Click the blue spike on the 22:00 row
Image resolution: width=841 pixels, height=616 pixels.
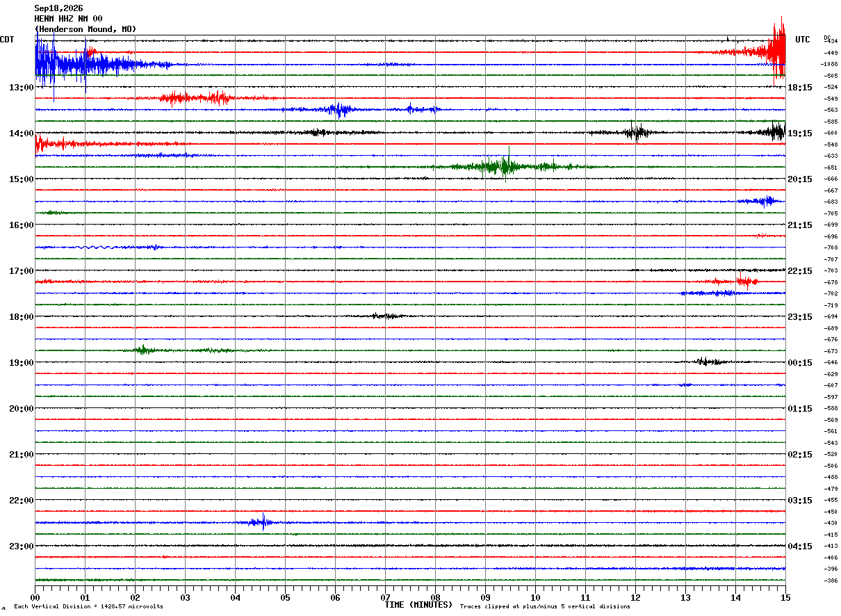(x=261, y=522)
